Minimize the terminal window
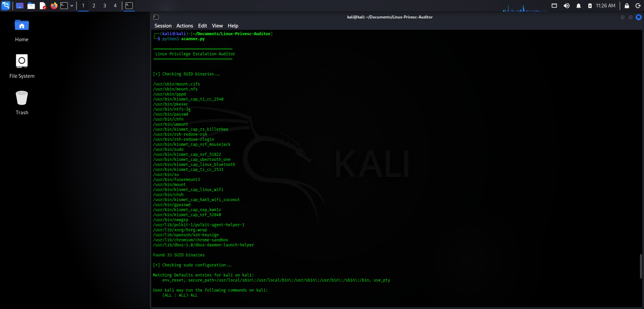644x309 pixels. pos(623,17)
